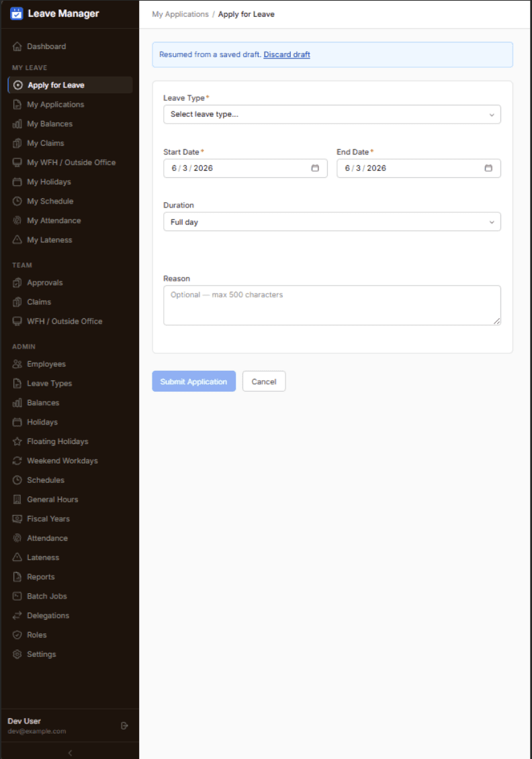
Task: Click the Batch Jobs terminal icon
Action: [x=17, y=596]
